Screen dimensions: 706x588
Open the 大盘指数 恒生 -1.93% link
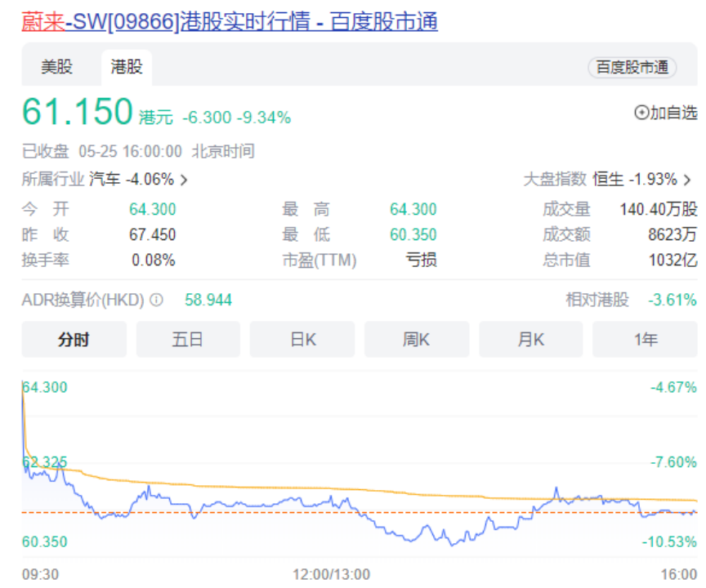point(607,180)
